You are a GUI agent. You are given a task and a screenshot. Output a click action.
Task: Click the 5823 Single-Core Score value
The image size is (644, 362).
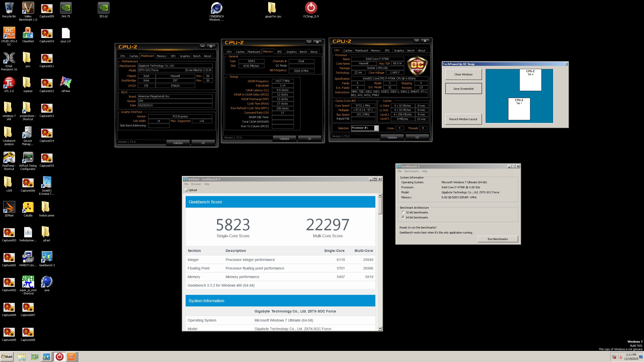233,225
